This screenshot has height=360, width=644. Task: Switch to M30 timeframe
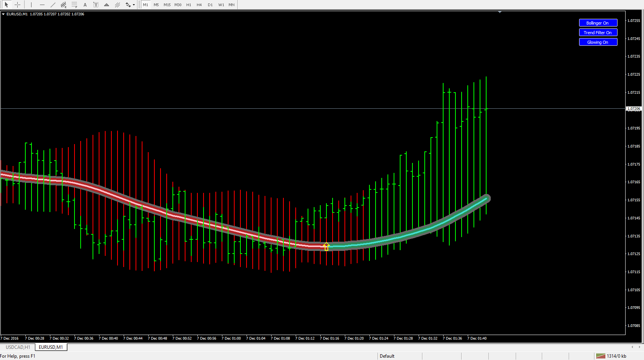(178, 5)
